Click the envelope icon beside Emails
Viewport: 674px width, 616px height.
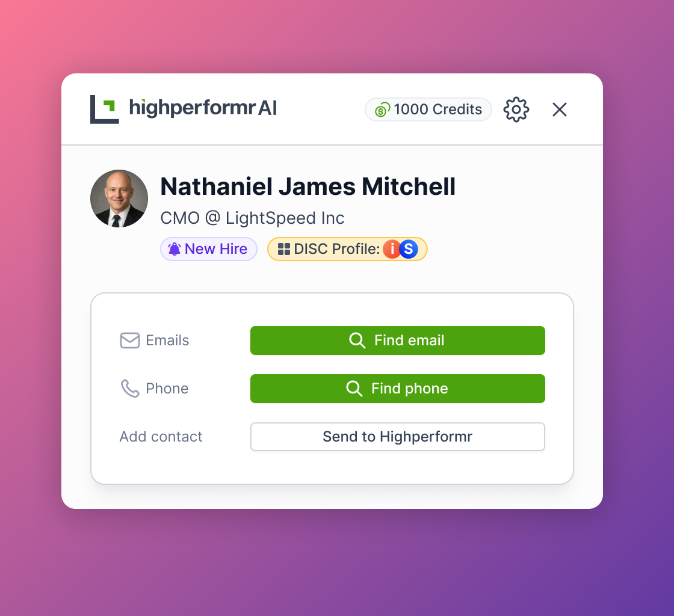pyautogui.click(x=130, y=340)
